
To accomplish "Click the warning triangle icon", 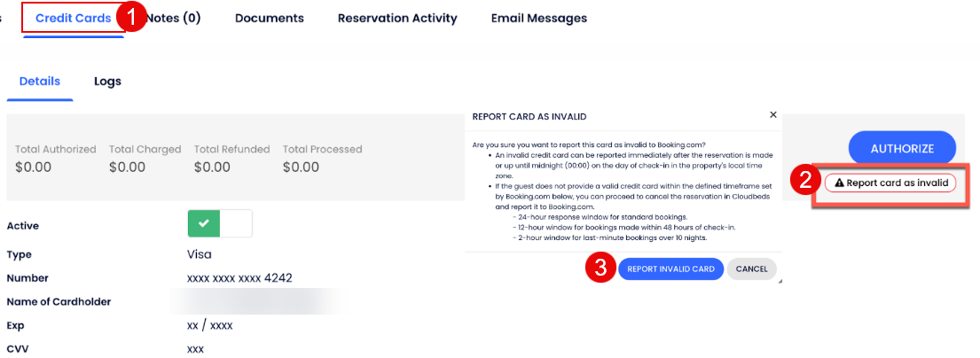I will pyautogui.click(x=839, y=183).
